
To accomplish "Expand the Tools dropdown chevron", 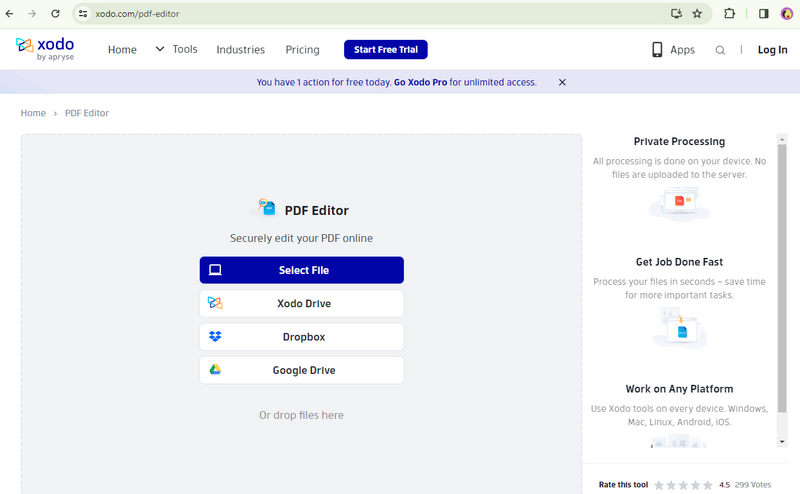I will click(160, 49).
